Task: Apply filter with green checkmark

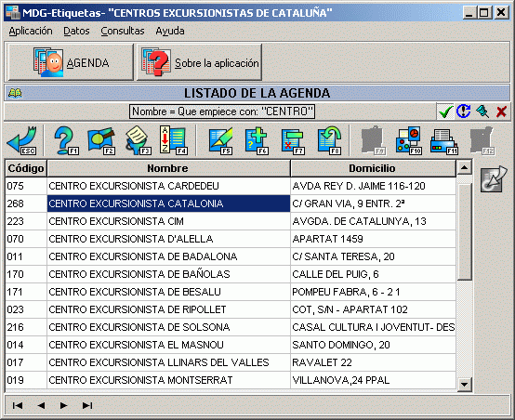Action: 445,112
